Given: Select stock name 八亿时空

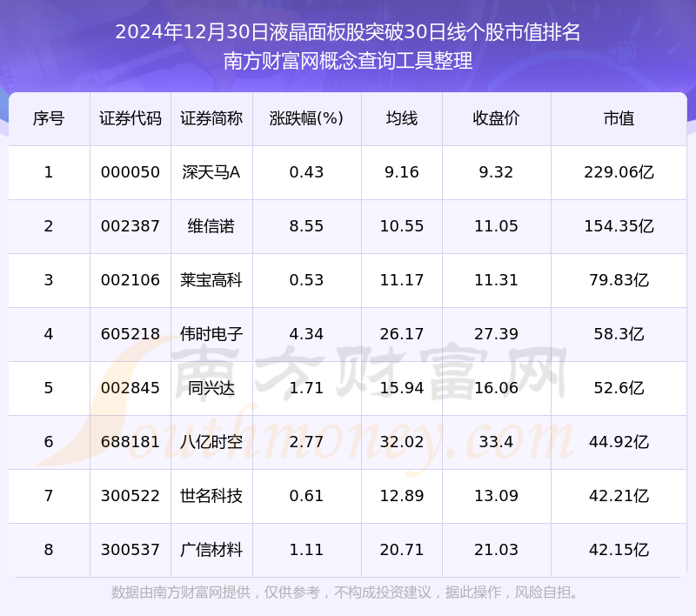Looking at the screenshot, I should coord(211,442).
